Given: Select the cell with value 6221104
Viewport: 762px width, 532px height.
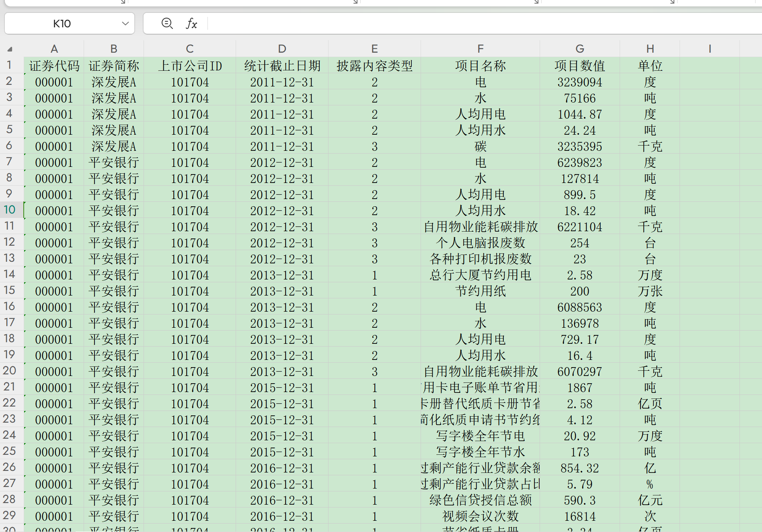Looking at the screenshot, I should 580,226.
